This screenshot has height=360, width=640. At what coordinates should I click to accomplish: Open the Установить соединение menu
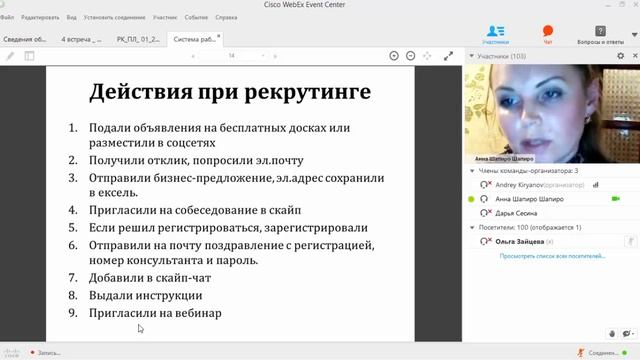(114, 18)
